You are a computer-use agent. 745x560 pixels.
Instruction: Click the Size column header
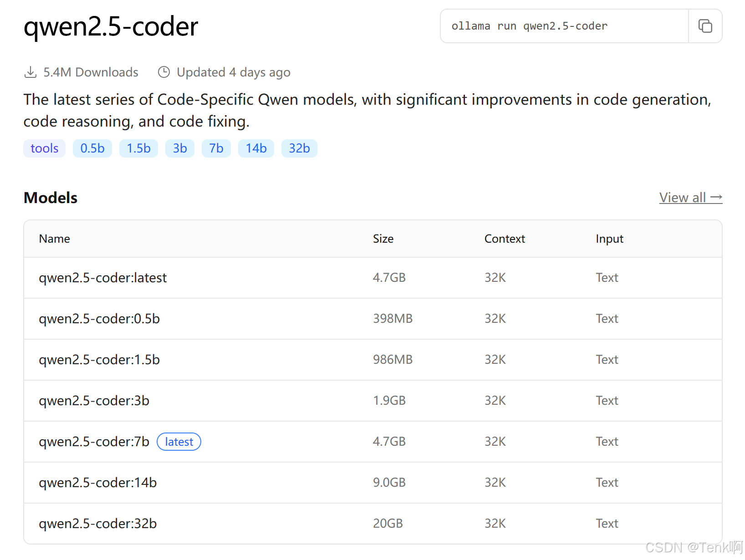tap(383, 239)
